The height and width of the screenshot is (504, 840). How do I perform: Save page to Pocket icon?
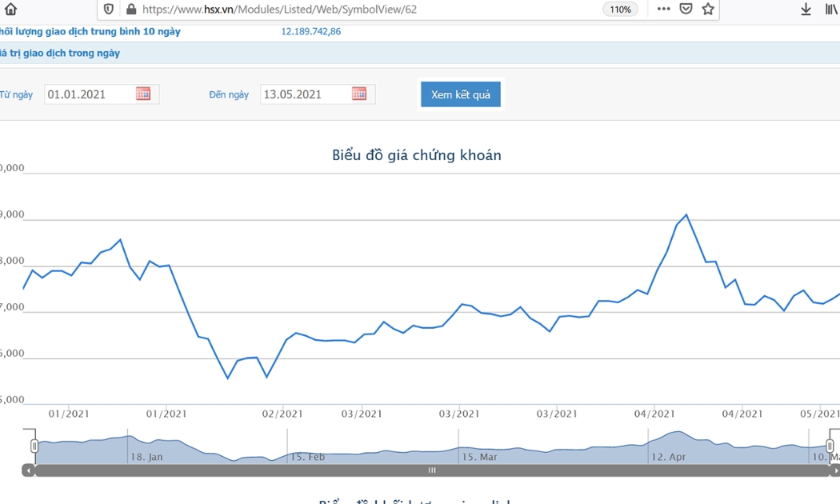pos(686,9)
